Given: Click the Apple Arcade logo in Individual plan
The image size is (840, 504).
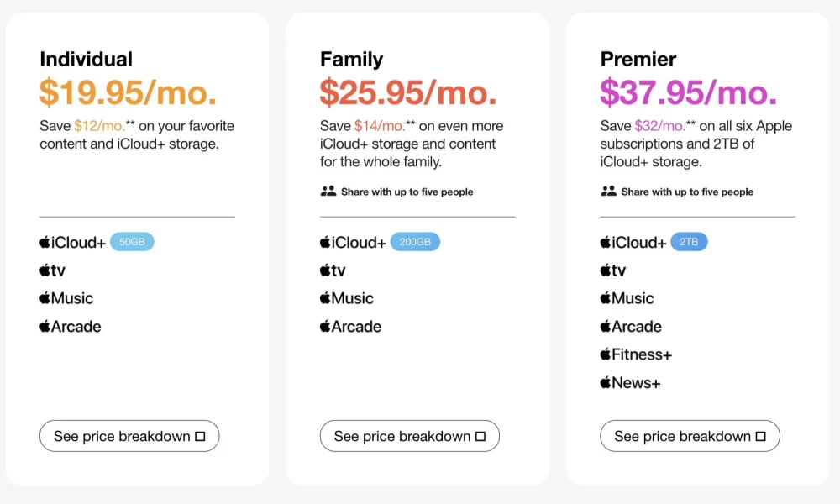Looking at the screenshot, I should 71,326.
